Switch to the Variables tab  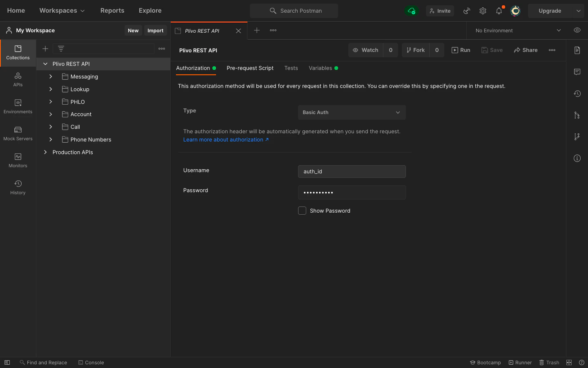321,68
